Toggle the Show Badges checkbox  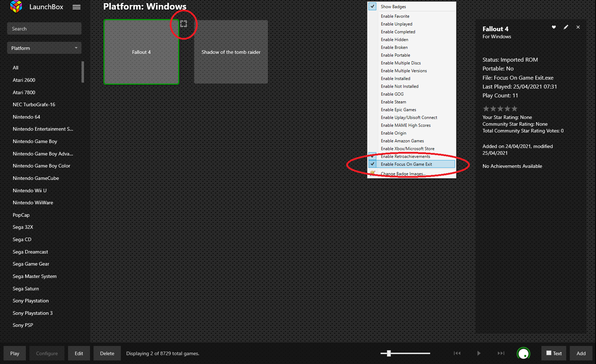[372, 6]
